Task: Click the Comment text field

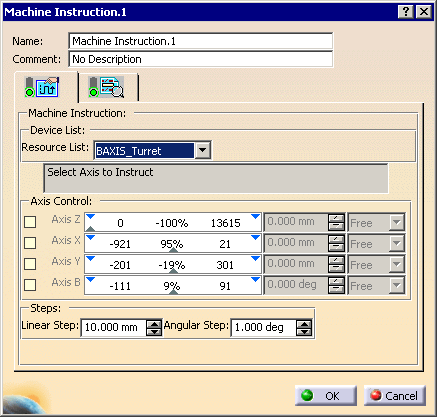Action: click(x=201, y=59)
